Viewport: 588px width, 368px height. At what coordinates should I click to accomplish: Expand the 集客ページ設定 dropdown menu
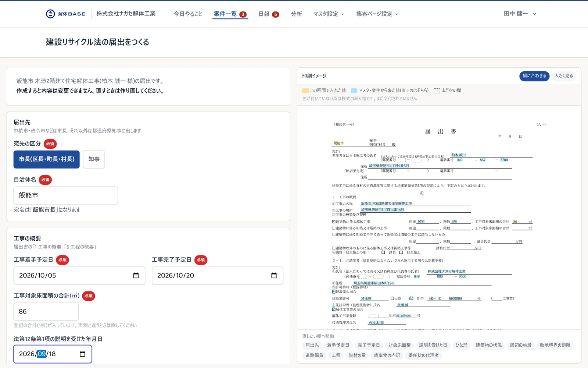(x=377, y=14)
